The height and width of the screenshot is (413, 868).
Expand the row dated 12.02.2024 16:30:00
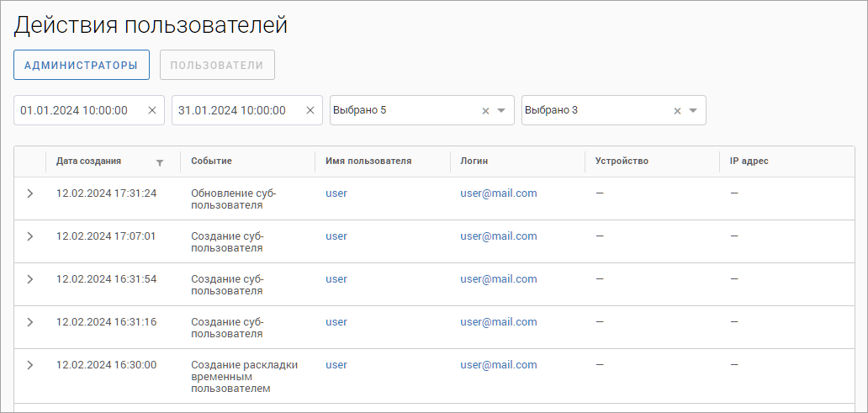tap(30, 365)
